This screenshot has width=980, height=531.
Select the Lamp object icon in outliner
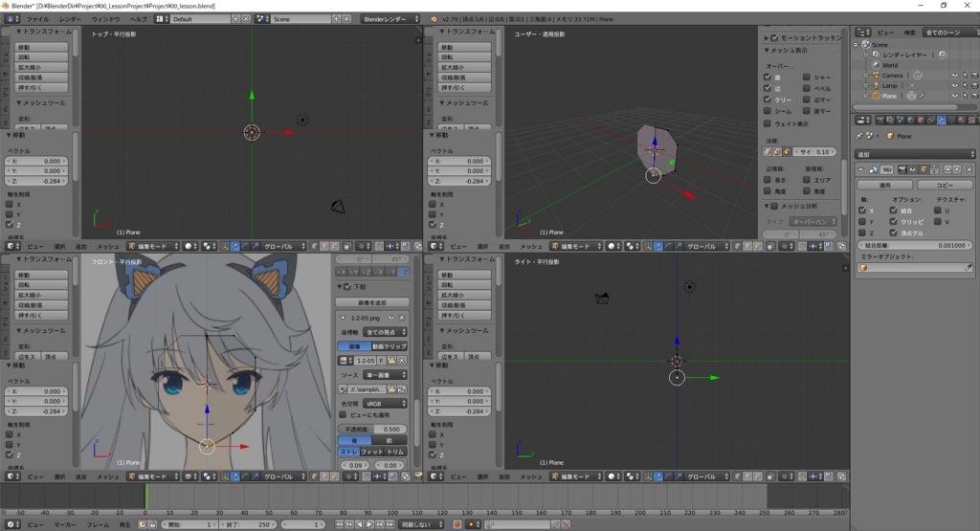[x=877, y=85]
